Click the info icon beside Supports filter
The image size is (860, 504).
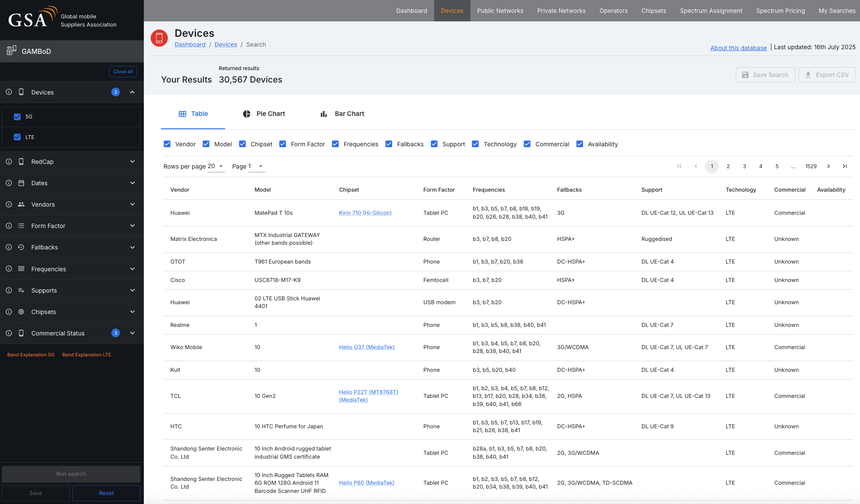[x=9, y=291]
